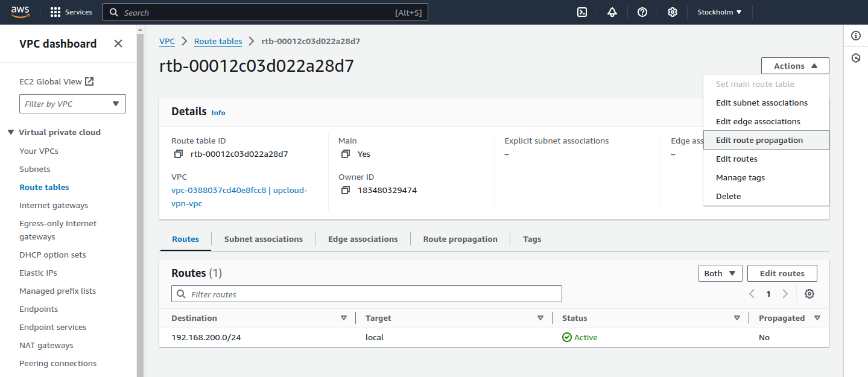
Task: Open the Details Info link
Action: [x=218, y=113]
